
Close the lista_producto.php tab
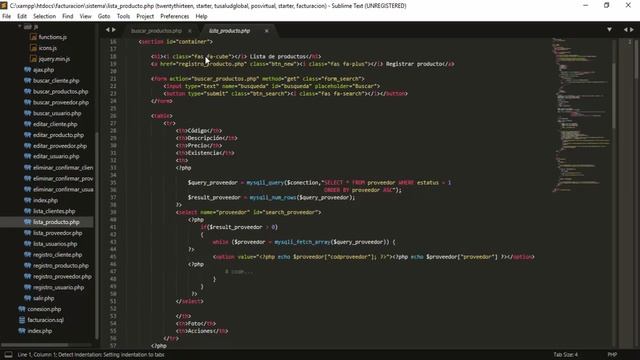pos(267,31)
